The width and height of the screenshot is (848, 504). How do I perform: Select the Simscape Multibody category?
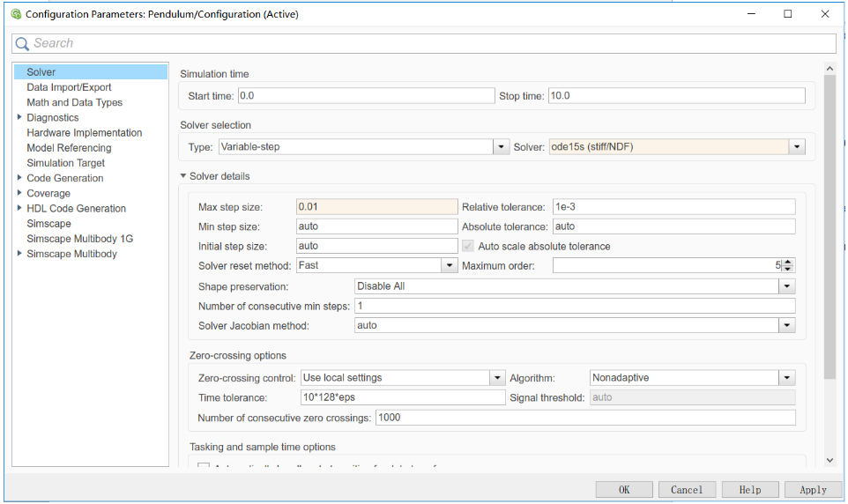(71, 254)
